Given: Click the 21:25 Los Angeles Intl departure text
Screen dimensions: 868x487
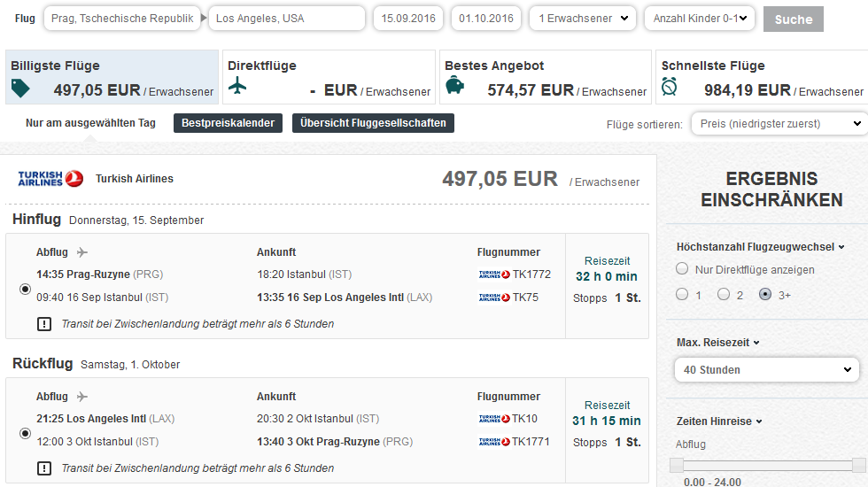Looking at the screenshot, I should pos(105,419).
